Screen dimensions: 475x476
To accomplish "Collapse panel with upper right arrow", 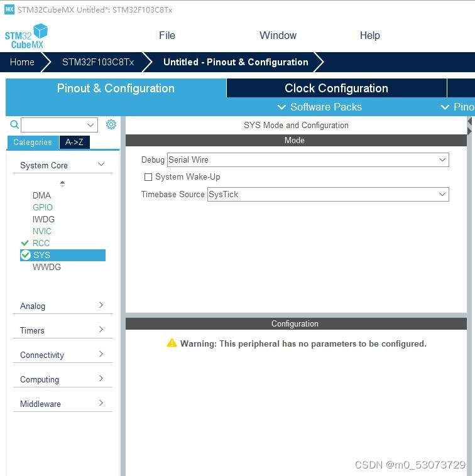I will 469,121.
